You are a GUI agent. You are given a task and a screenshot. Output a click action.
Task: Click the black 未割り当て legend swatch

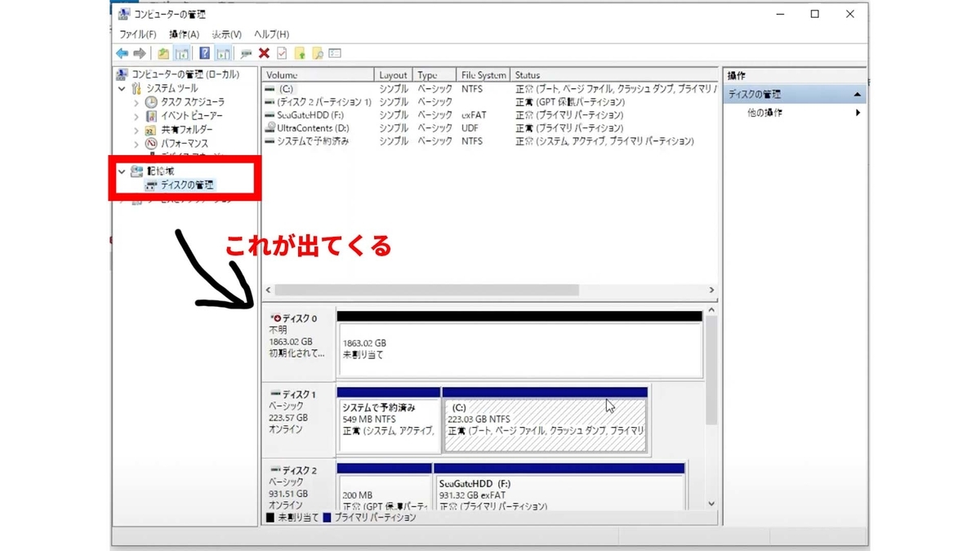pos(270,518)
